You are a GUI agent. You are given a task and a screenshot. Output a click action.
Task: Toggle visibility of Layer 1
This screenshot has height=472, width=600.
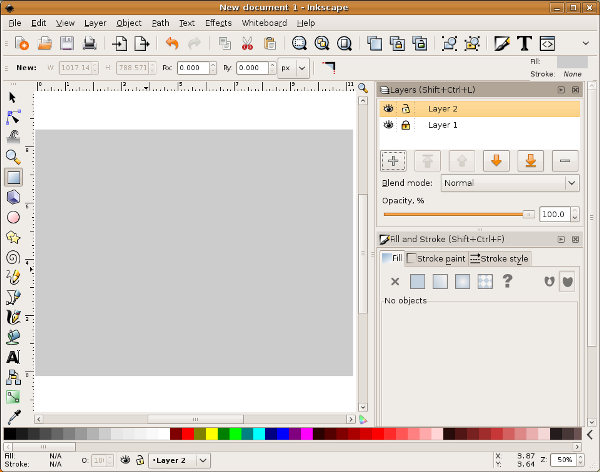pos(389,125)
